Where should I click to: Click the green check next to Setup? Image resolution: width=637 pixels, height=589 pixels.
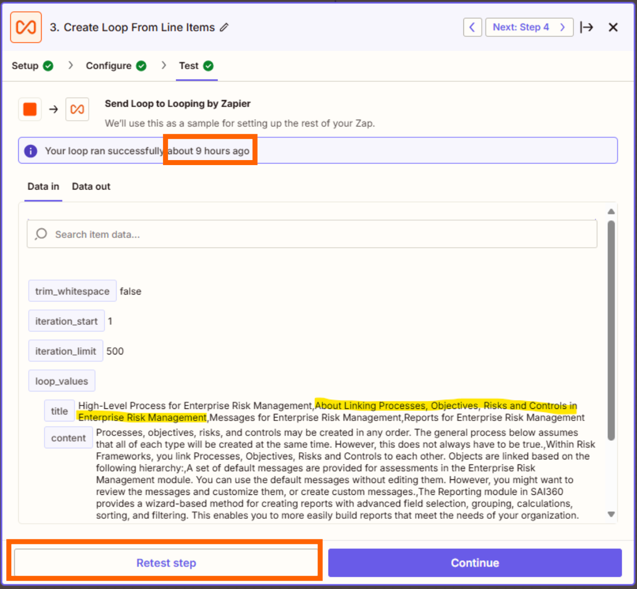tap(48, 66)
